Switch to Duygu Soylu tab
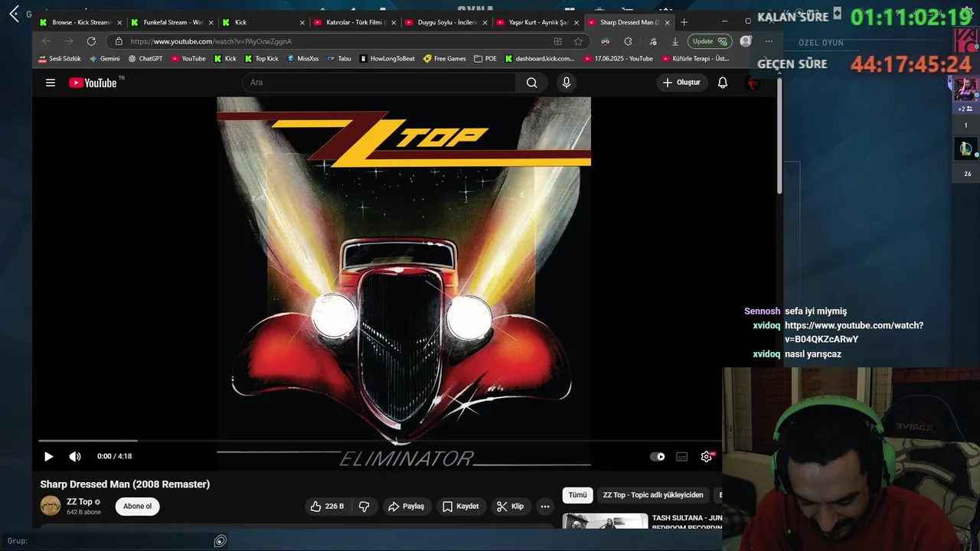 [x=445, y=22]
